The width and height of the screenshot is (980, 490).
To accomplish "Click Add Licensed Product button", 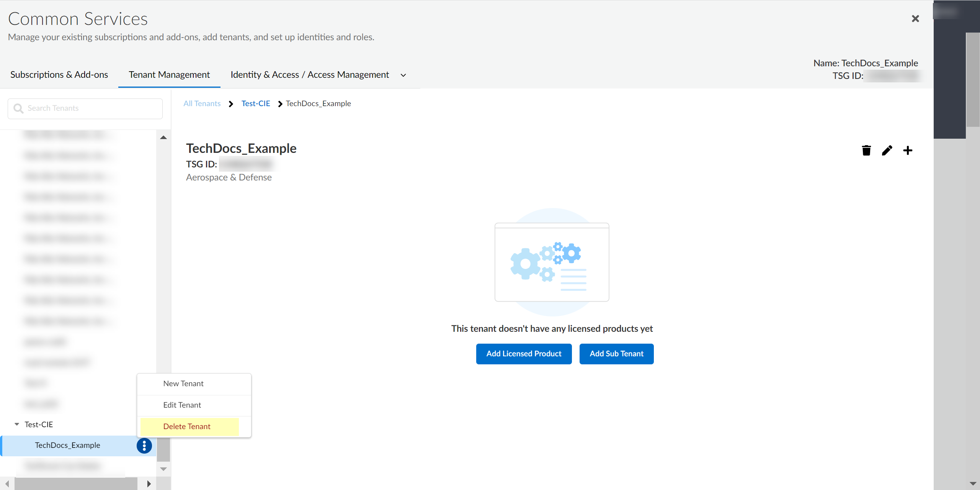I will point(524,354).
